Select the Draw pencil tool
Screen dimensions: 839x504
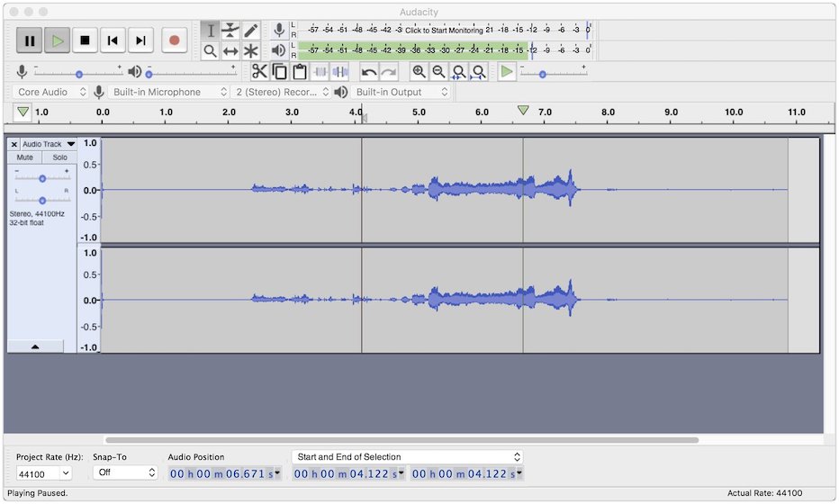[251, 31]
